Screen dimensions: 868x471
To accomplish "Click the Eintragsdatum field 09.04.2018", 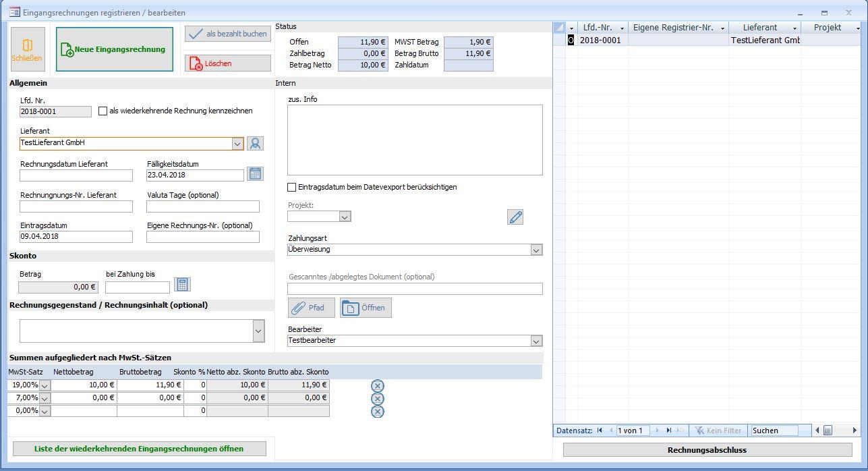I will (x=76, y=237).
